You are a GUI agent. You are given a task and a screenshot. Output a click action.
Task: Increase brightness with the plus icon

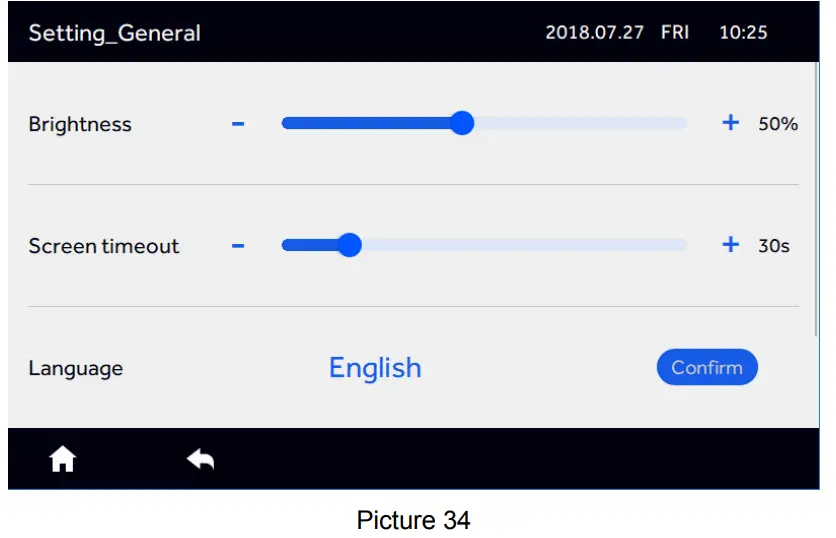pos(730,123)
